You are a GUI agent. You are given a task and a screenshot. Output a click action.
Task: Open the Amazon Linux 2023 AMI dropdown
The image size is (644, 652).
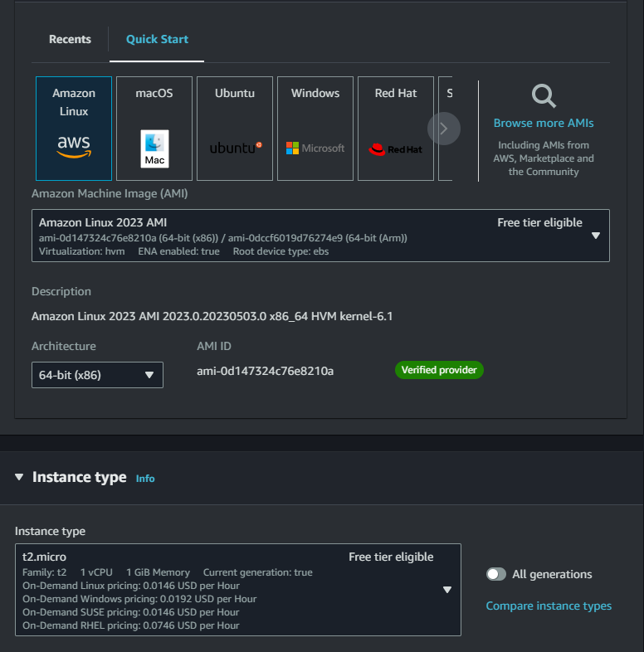pos(320,236)
